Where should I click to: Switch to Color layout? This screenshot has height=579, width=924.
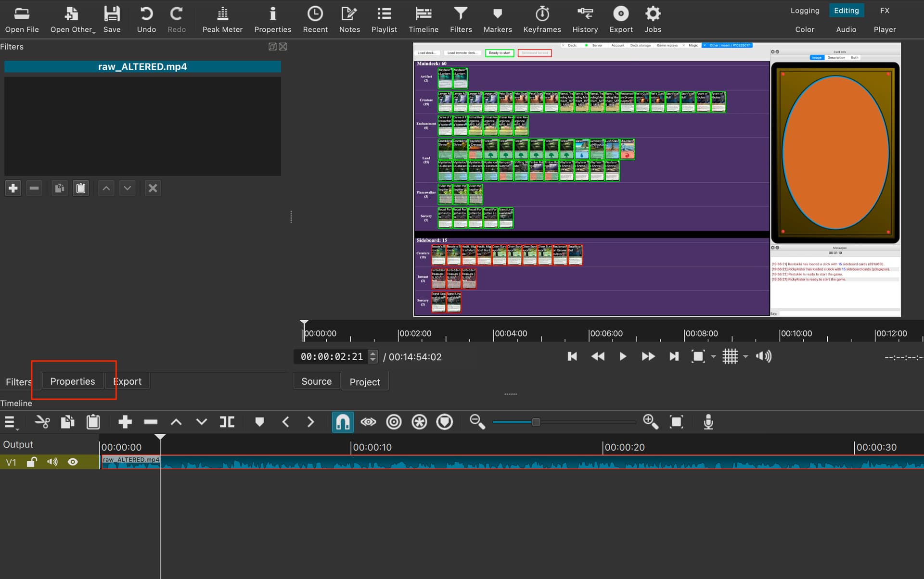coord(804,29)
